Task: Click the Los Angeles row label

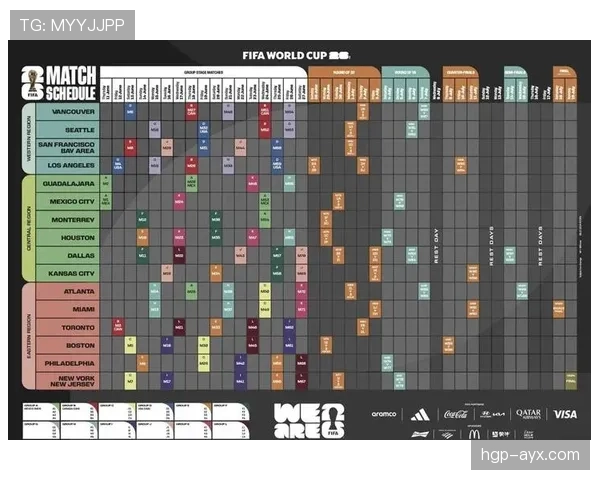Action: pos(68,165)
